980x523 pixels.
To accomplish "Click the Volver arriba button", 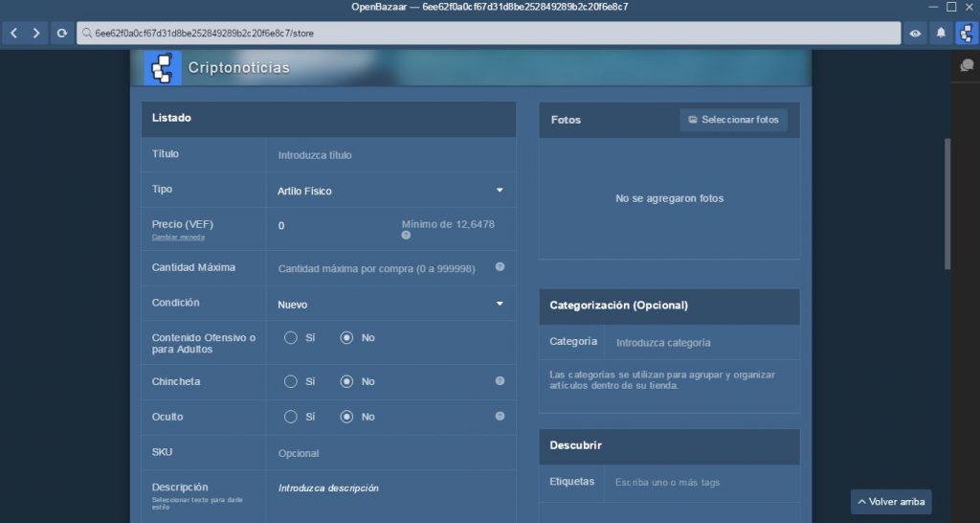I will tap(891, 502).
